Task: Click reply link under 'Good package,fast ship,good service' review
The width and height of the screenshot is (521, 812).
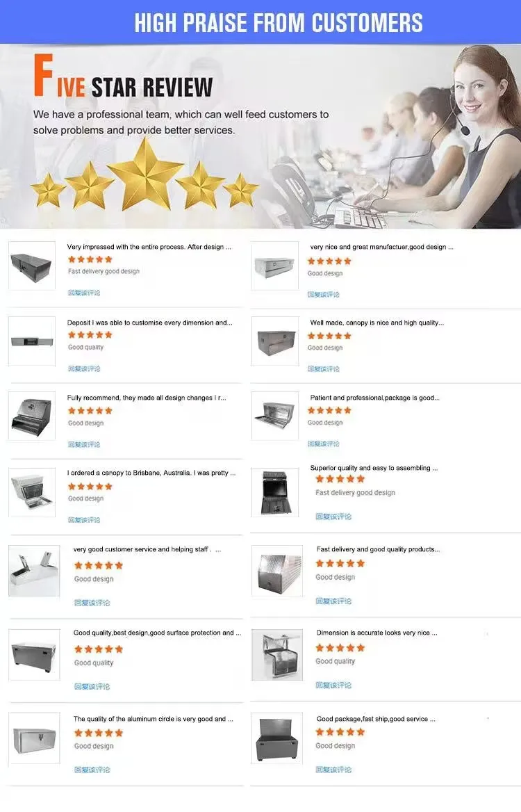Action: pyautogui.click(x=333, y=770)
